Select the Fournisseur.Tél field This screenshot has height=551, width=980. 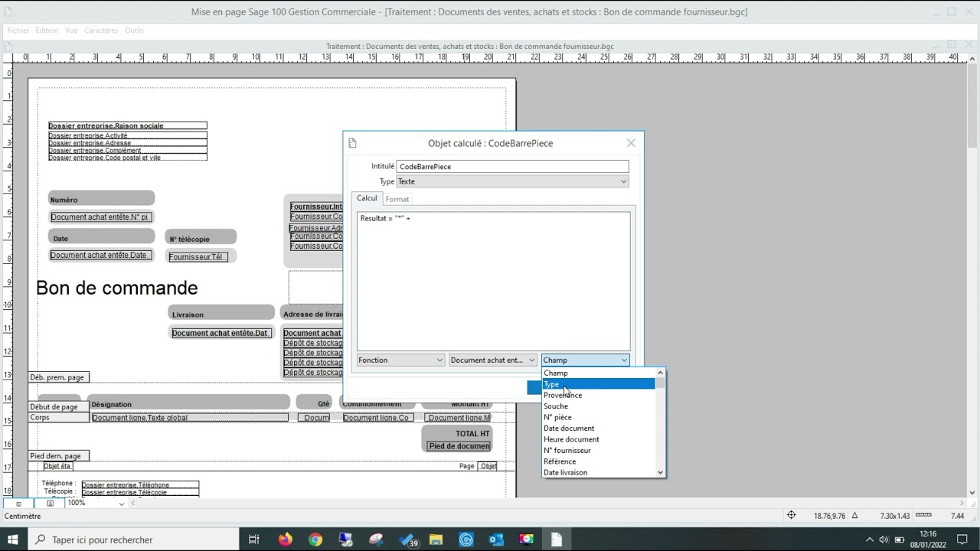(198, 256)
